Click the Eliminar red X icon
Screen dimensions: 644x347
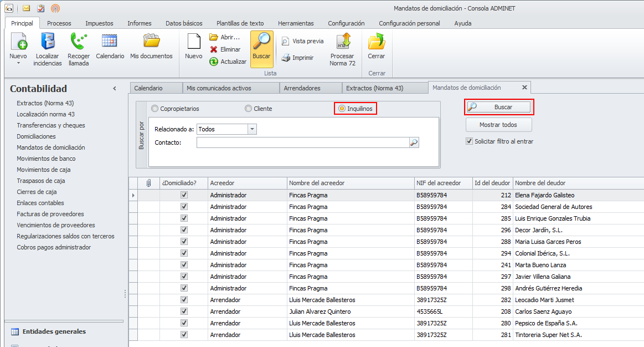[x=214, y=49]
